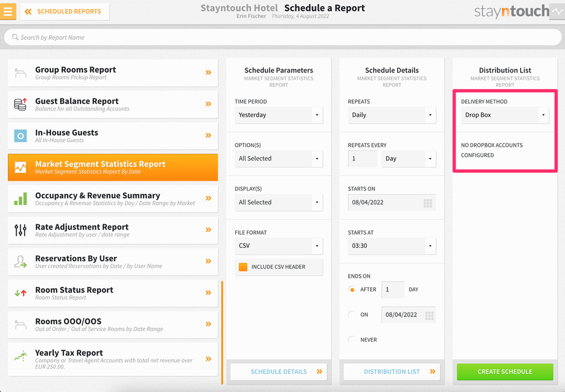
Task: Click the 'No Dropbox Accounts Configured' message
Action: (x=492, y=150)
